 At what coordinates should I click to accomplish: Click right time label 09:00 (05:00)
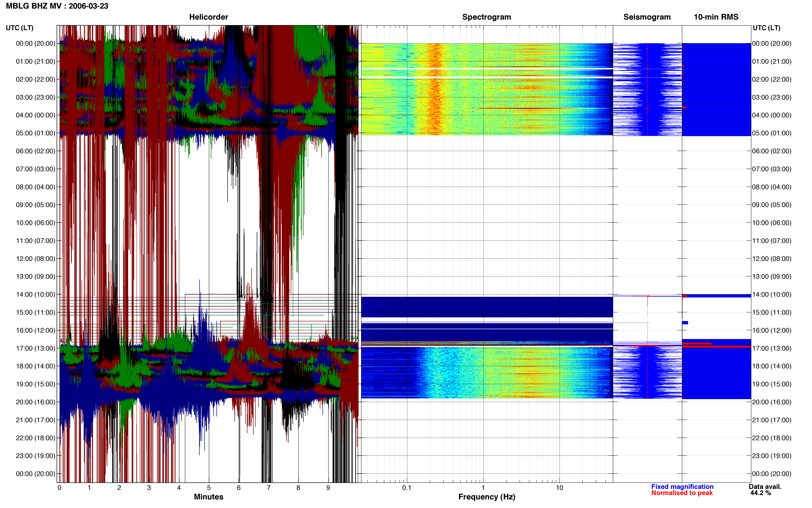(772, 205)
